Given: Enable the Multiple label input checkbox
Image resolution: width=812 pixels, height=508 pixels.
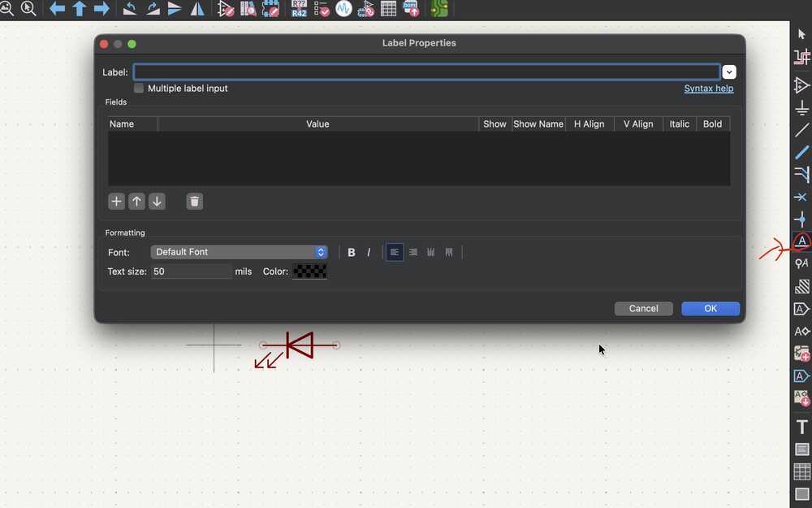Looking at the screenshot, I should click(x=139, y=88).
